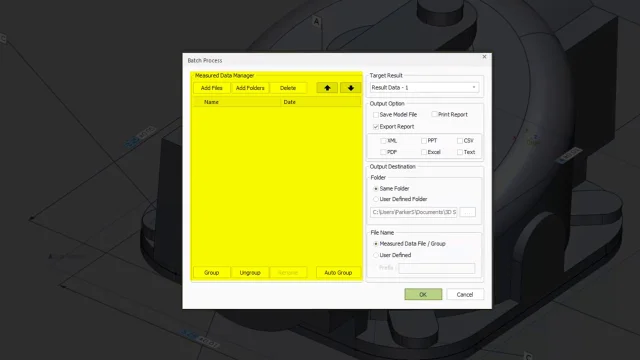Viewport: 640px width, 360px height.
Task: Check the XML export format
Action: tap(383, 141)
